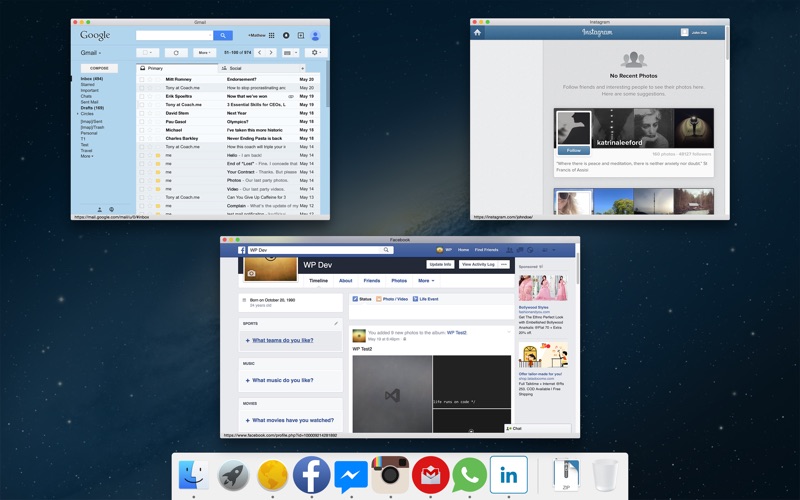Open the Trash in the dock
Viewport: 800px width, 500px height.
click(x=605, y=475)
